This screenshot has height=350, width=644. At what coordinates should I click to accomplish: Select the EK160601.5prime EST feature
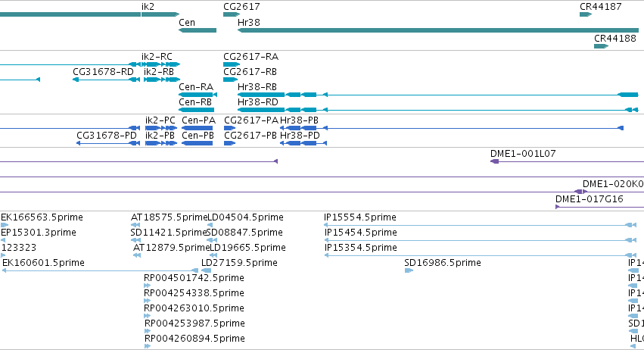[x=101, y=270]
